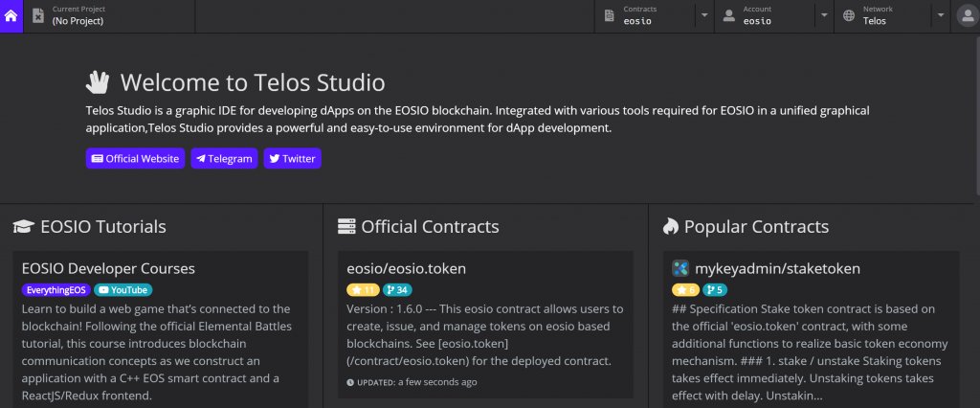Click the 5 forks badge on staketoken
The width and height of the screenshot is (980, 408).
pyautogui.click(x=715, y=290)
